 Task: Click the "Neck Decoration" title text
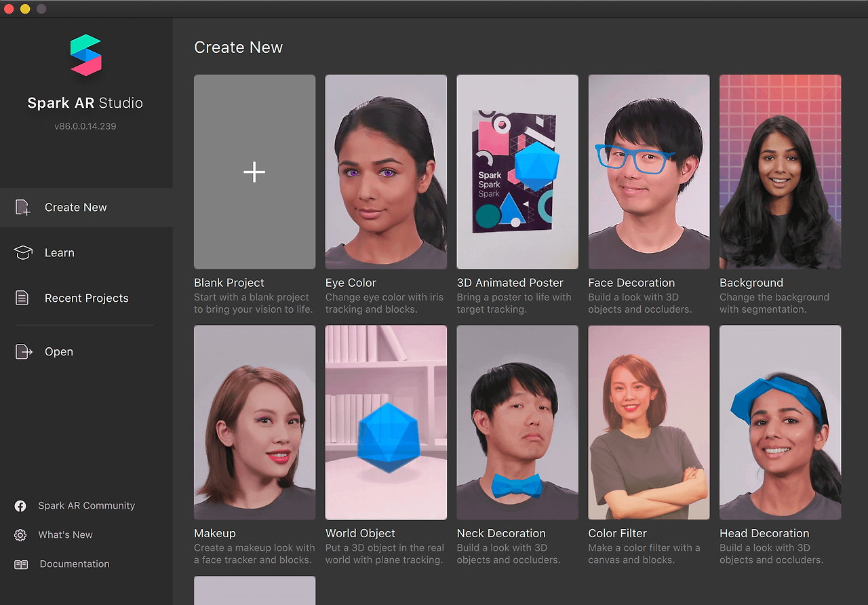point(501,534)
